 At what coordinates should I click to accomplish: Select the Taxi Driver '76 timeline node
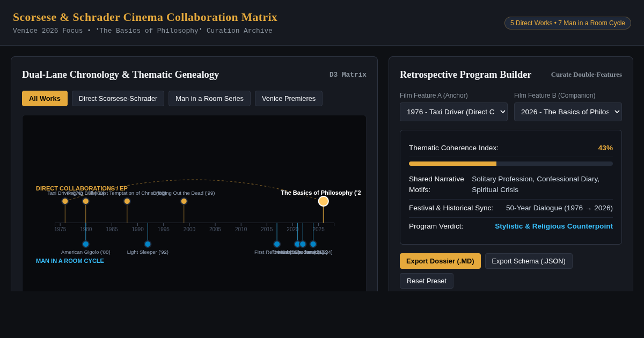[65, 201]
